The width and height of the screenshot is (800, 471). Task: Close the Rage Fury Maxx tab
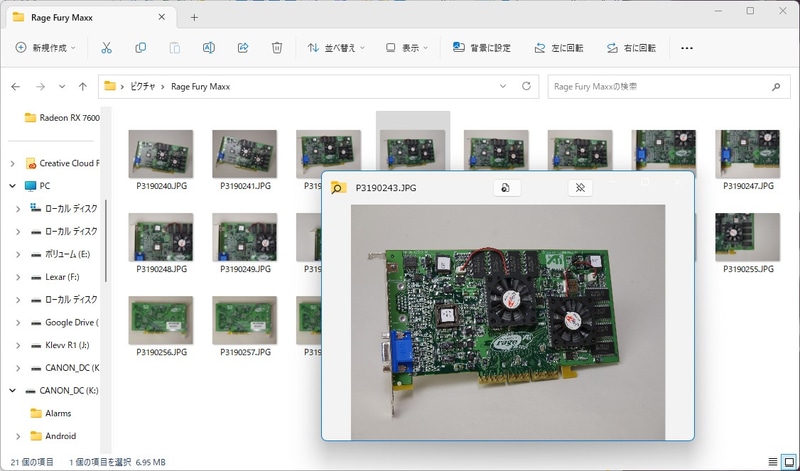[x=161, y=17]
